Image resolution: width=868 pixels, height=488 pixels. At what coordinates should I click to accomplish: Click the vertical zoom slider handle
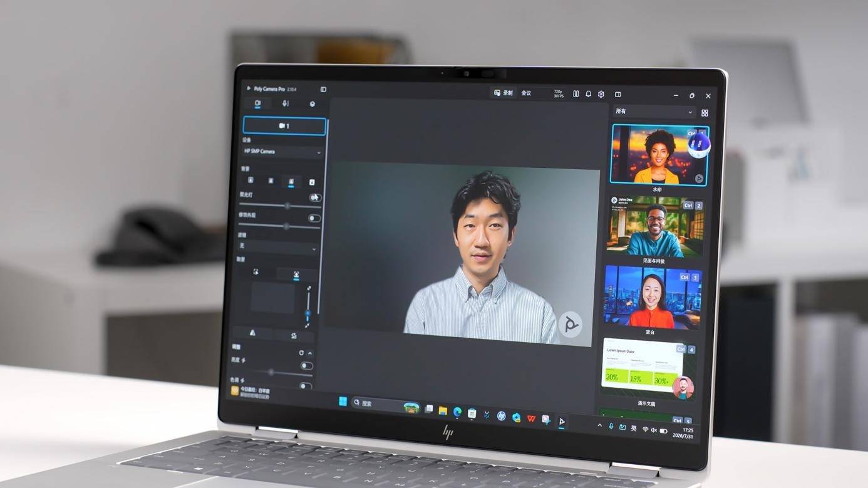click(307, 313)
